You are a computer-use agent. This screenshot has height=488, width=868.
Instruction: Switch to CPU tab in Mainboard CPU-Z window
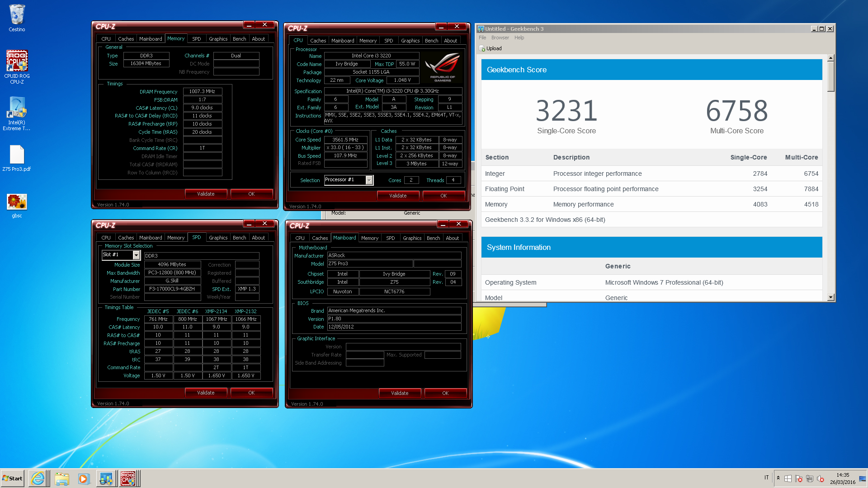(300, 238)
